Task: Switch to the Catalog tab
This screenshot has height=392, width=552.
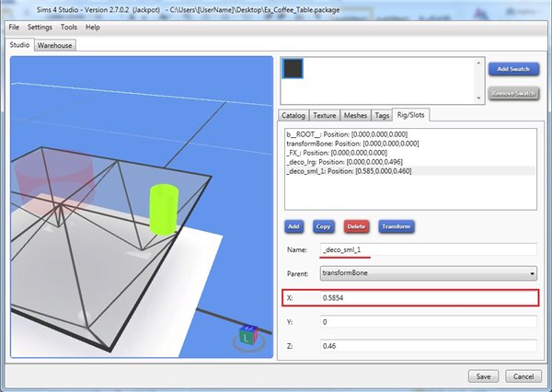Action: [293, 115]
